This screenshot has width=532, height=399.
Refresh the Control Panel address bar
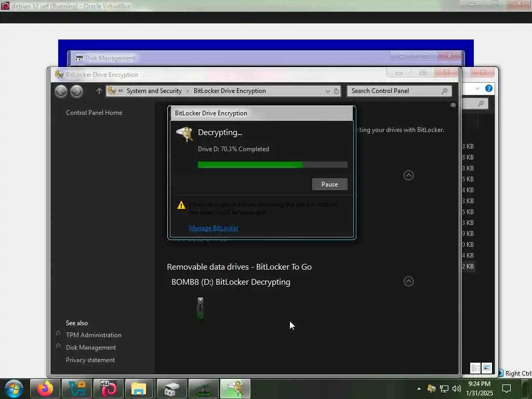(x=336, y=91)
